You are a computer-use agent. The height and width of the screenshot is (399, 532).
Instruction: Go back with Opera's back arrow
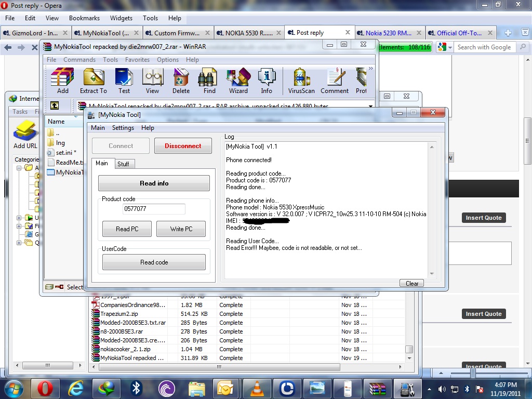point(8,47)
